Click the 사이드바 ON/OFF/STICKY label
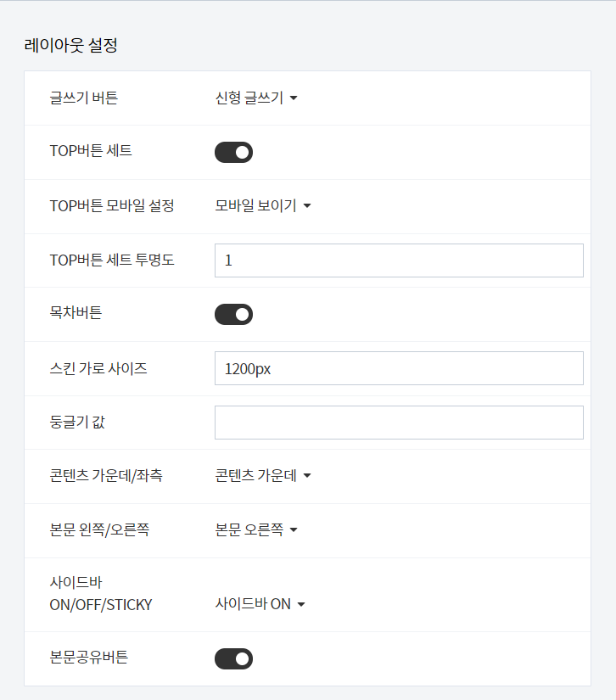 pos(101,593)
